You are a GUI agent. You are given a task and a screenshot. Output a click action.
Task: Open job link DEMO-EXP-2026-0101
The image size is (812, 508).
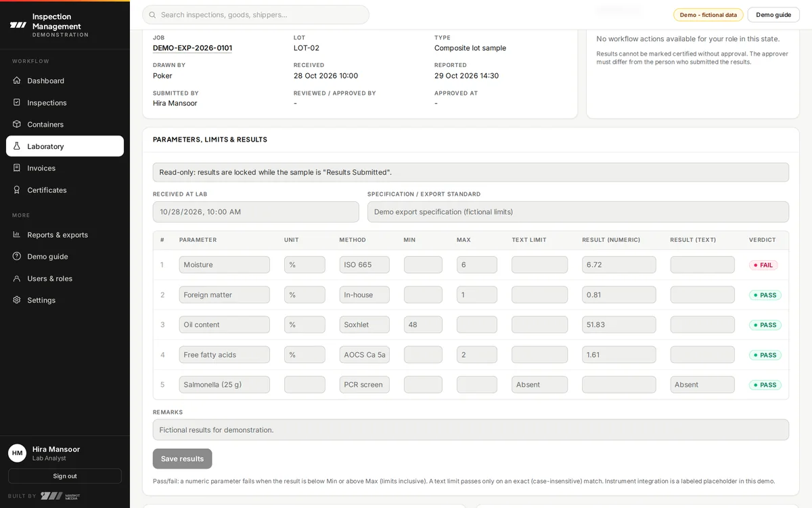click(x=192, y=48)
